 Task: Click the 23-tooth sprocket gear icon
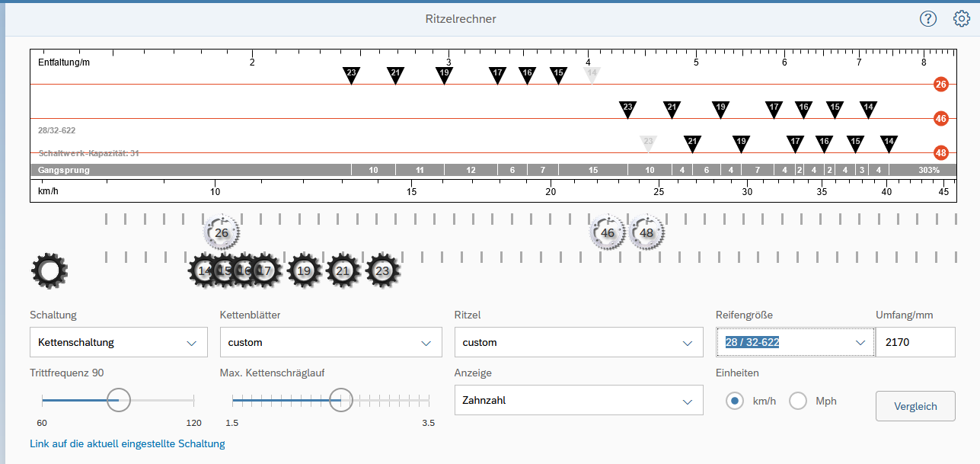pos(382,270)
